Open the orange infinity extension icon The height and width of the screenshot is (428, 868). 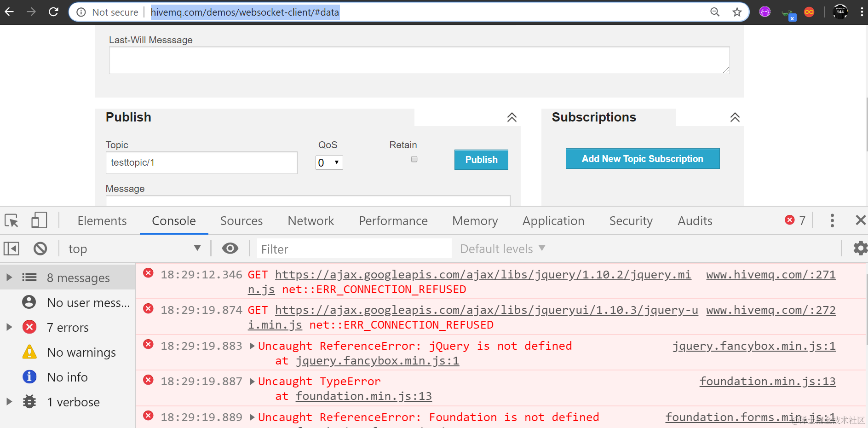809,12
